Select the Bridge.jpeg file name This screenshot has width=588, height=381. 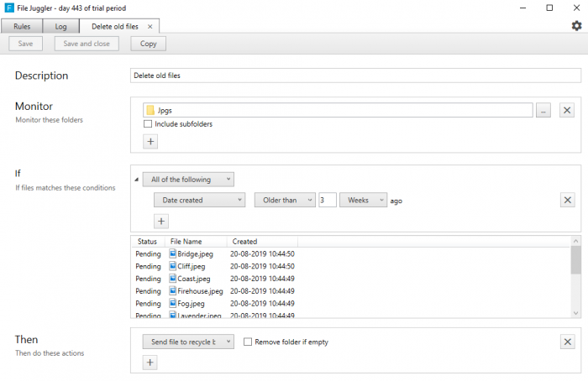click(x=196, y=254)
